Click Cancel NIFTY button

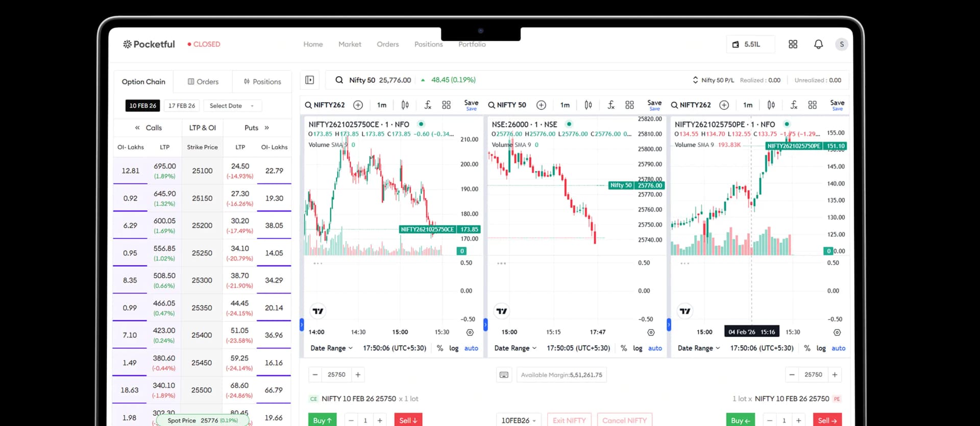[x=624, y=420]
